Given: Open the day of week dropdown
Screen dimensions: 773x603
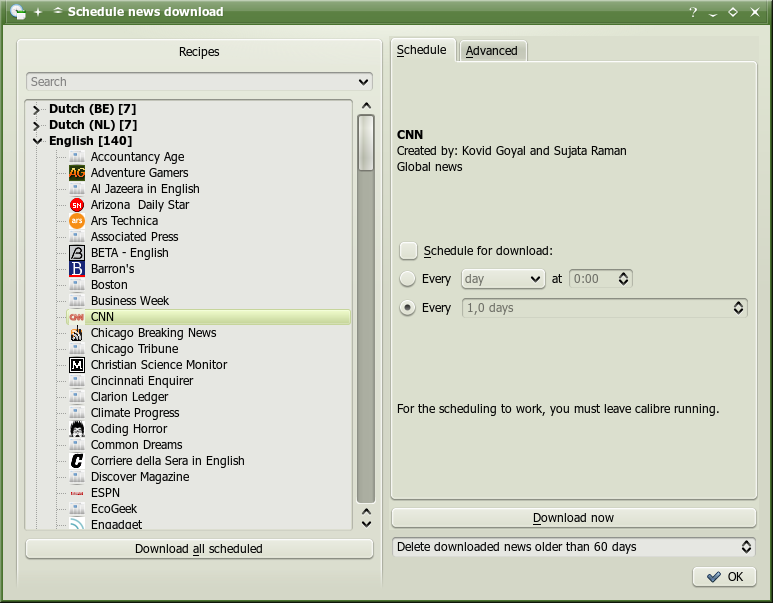Looking at the screenshot, I should [503, 279].
